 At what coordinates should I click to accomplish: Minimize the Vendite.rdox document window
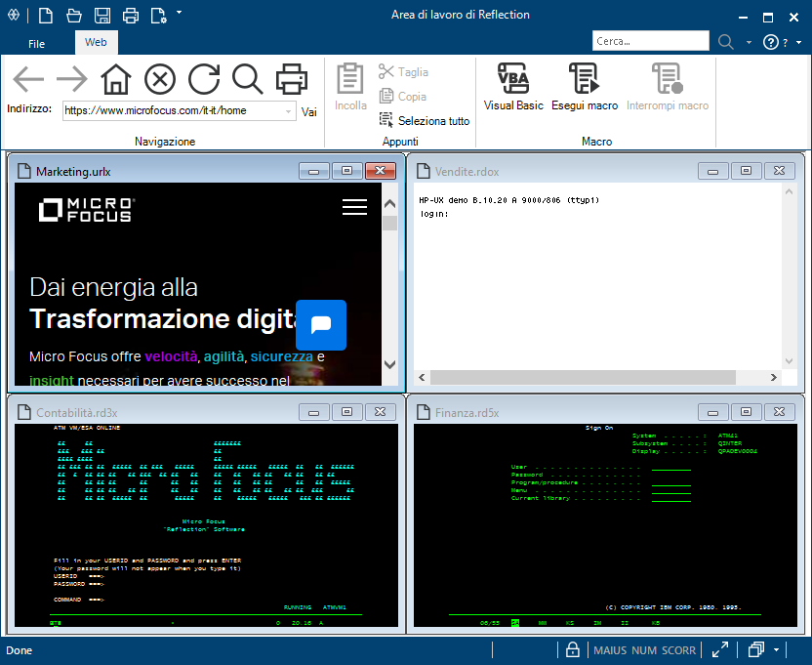tap(713, 171)
